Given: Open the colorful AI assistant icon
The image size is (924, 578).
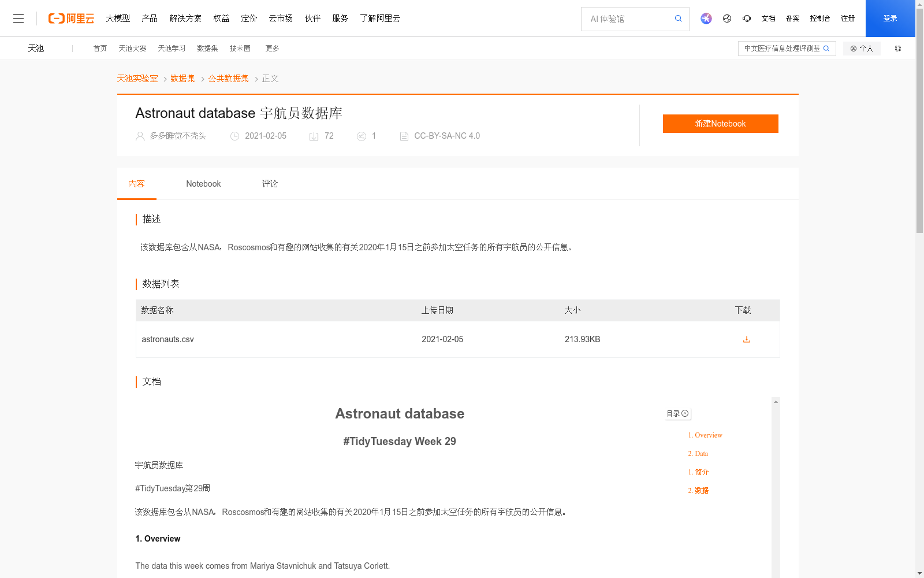Looking at the screenshot, I should click(706, 18).
